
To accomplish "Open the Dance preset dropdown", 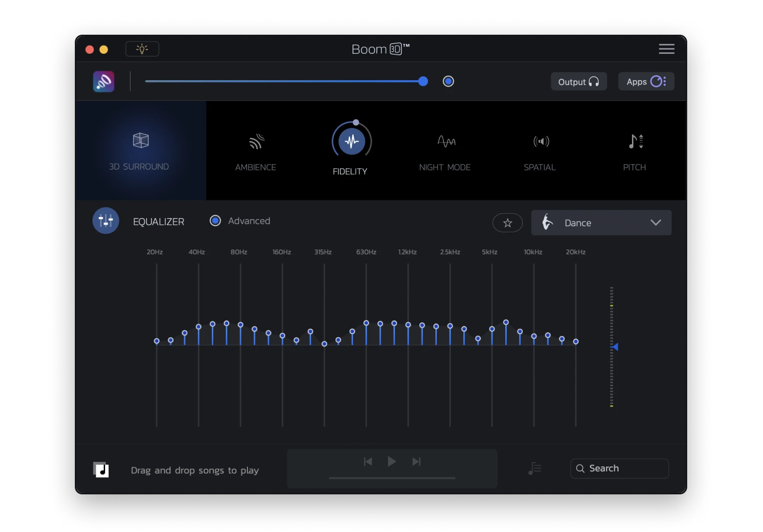I will [x=601, y=223].
